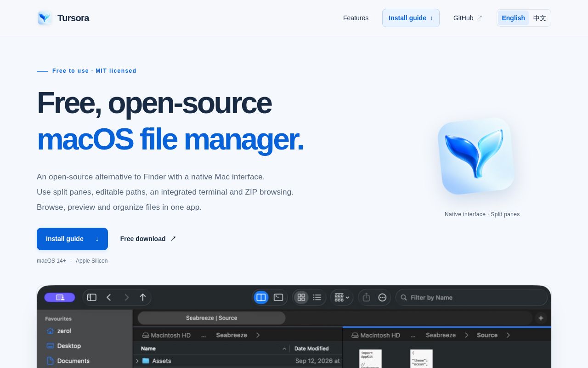Click the Name column header
The height and width of the screenshot is (368, 588).
point(148,349)
